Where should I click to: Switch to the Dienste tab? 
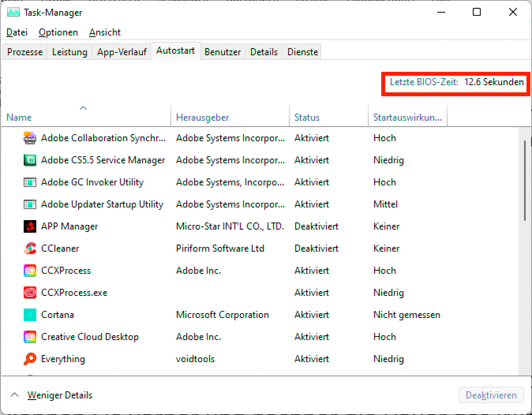click(x=302, y=52)
